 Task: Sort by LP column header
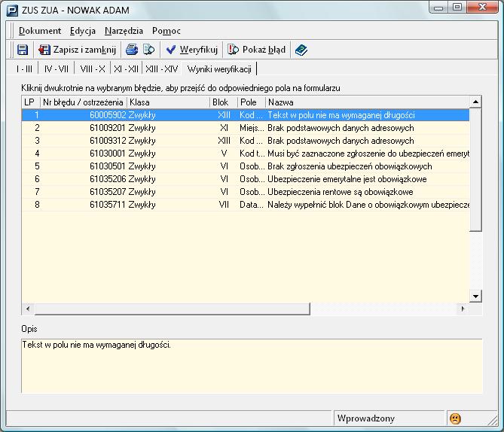[x=31, y=102]
